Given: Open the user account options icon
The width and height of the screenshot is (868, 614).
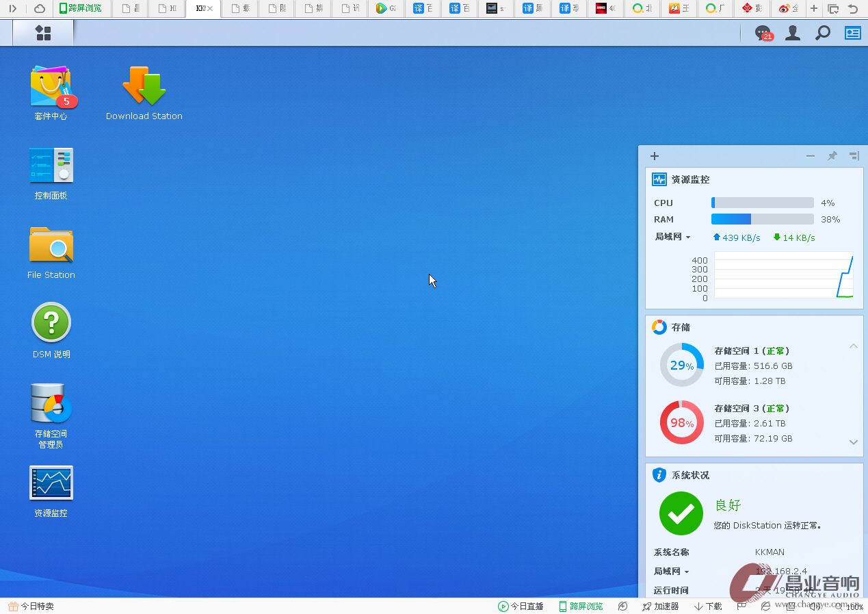Looking at the screenshot, I should click(x=793, y=33).
